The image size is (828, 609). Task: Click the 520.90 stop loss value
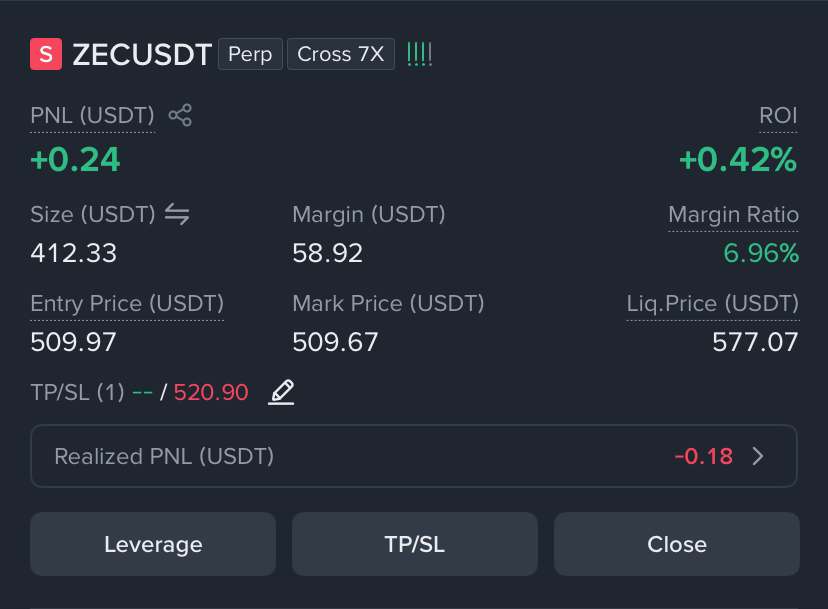click(211, 392)
